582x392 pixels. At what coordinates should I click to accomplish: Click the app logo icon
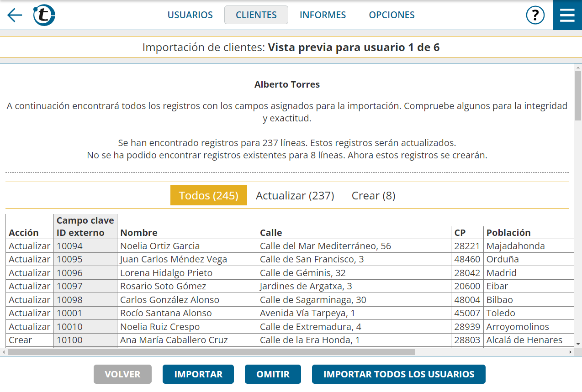(44, 15)
